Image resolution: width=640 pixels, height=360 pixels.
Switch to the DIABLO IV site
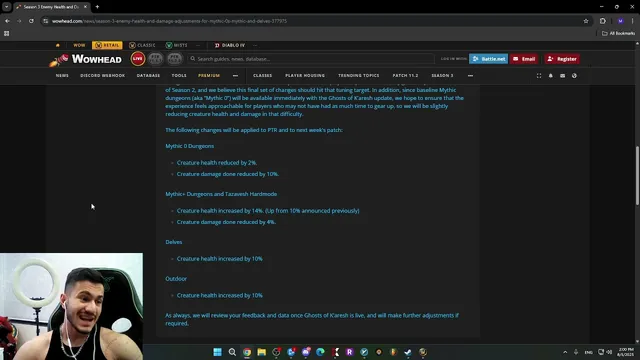[230, 45]
